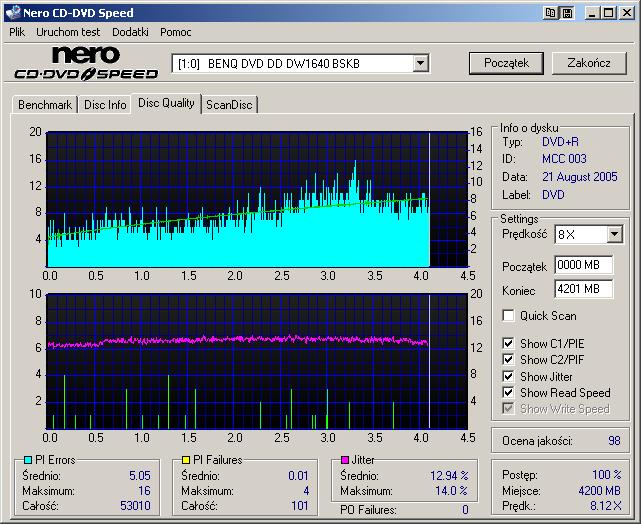Image resolution: width=641 pixels, height=524 pixels.
Task: Click the Początek start button
Action: click(506, 63)
